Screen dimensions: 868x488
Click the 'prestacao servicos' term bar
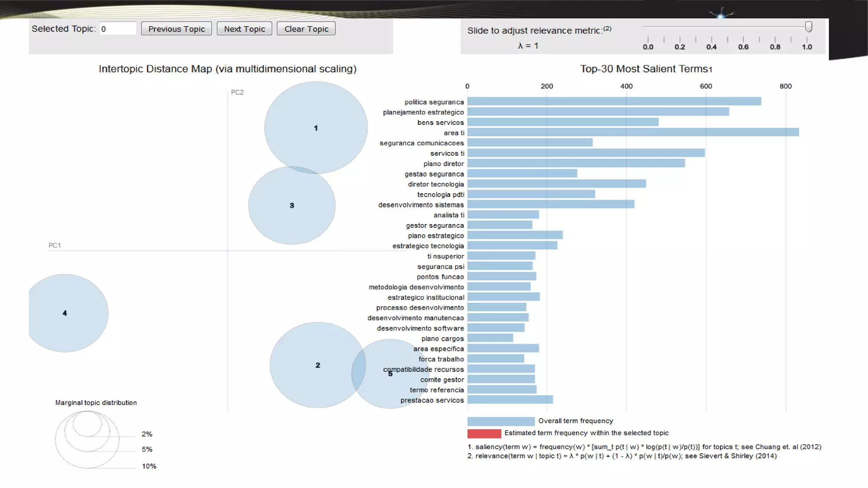[x=510, y=400]
